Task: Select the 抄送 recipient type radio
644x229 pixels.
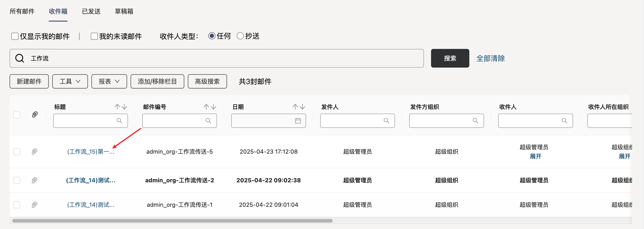Action: [240, 36]
